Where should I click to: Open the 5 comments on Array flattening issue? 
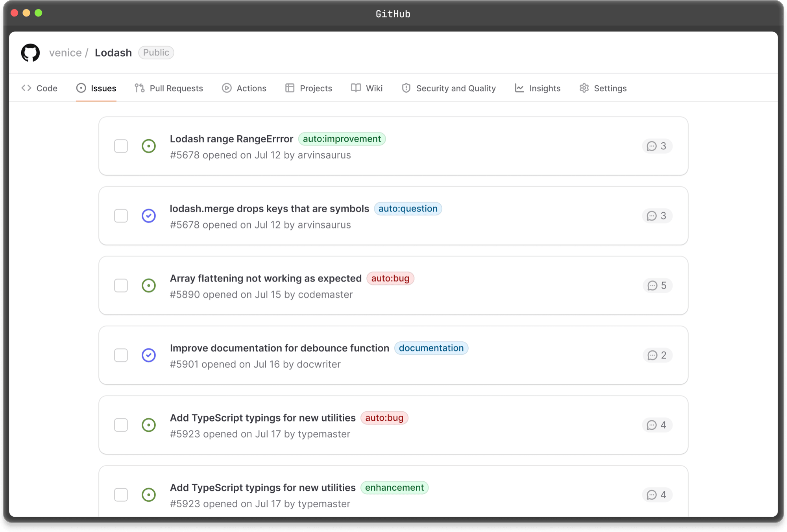(658, 285)
